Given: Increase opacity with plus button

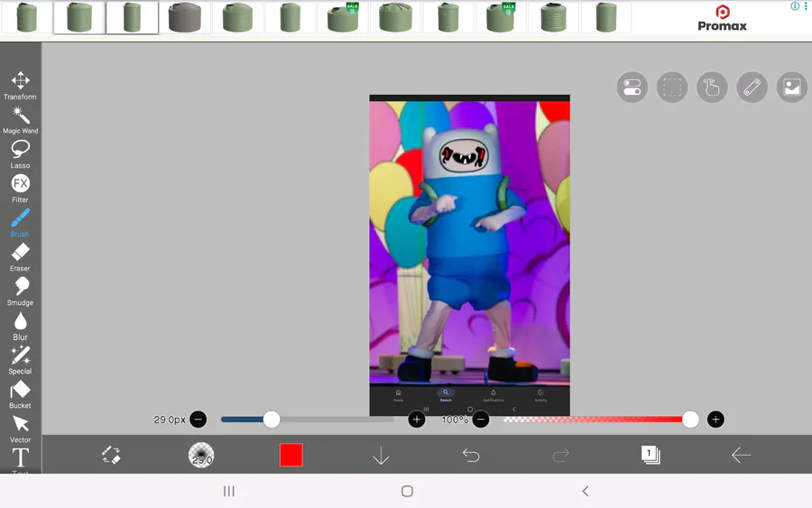Looking at the screenshot, I should coord(715,419).
